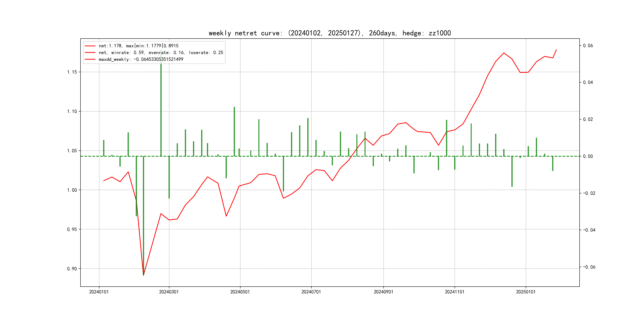
Task: Click the 20240701 x-axis label
Action: coord(311,292)
